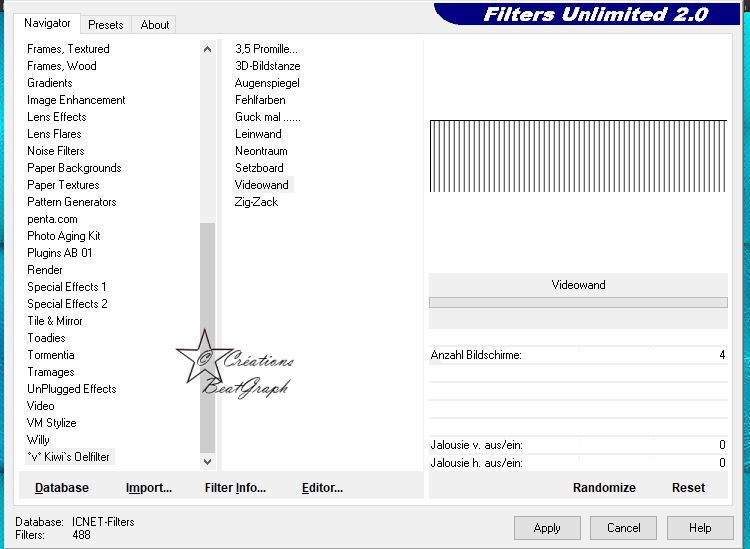Viewport: 750px width, 549px height.
Task: Select the Video category
Action: (x=41, y=406)
